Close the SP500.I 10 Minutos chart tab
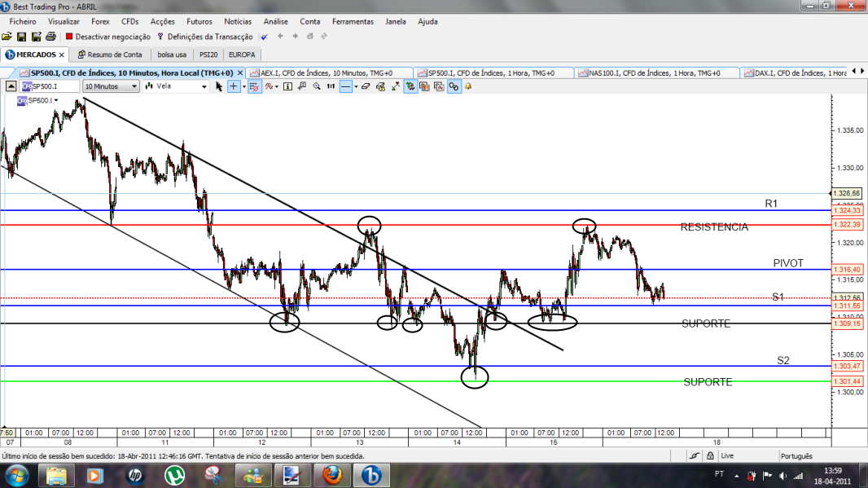Viewport: 868px width, 488px height. click(239, 73)
